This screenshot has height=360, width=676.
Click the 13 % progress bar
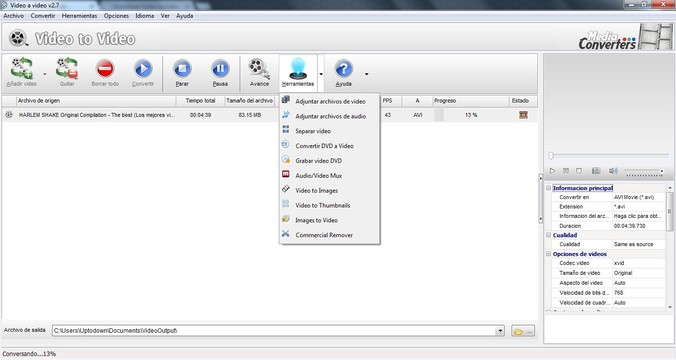point(471,115)
